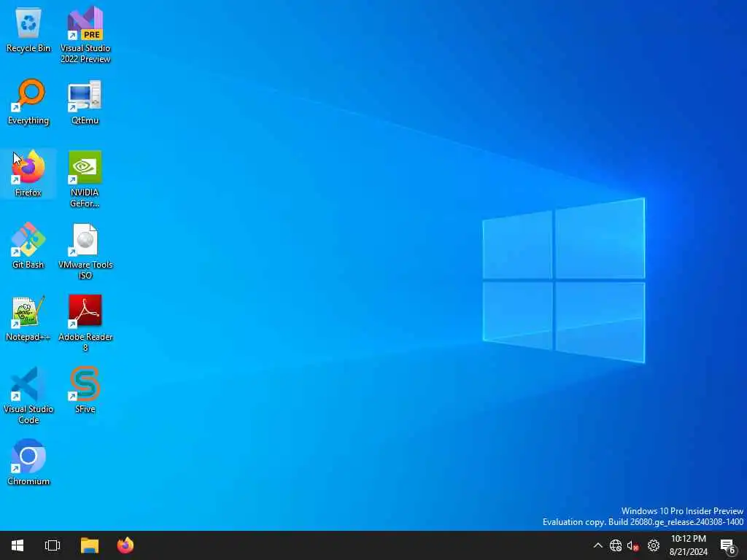Click the muted volume tray icon

[x=633, y=546]
